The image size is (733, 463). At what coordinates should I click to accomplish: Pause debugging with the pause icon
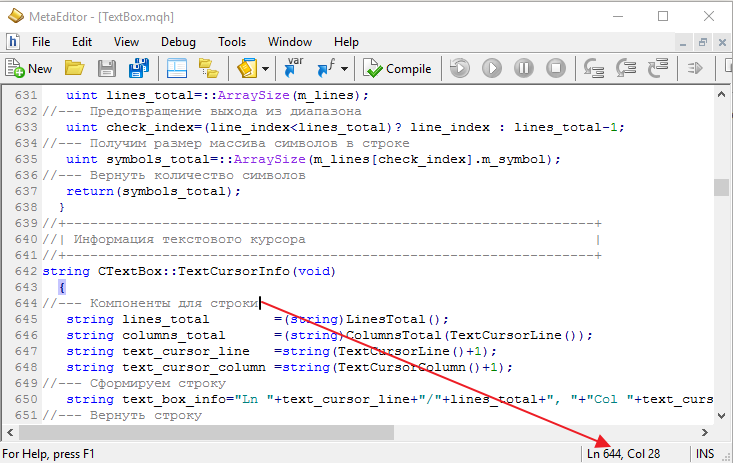[524, 68]
